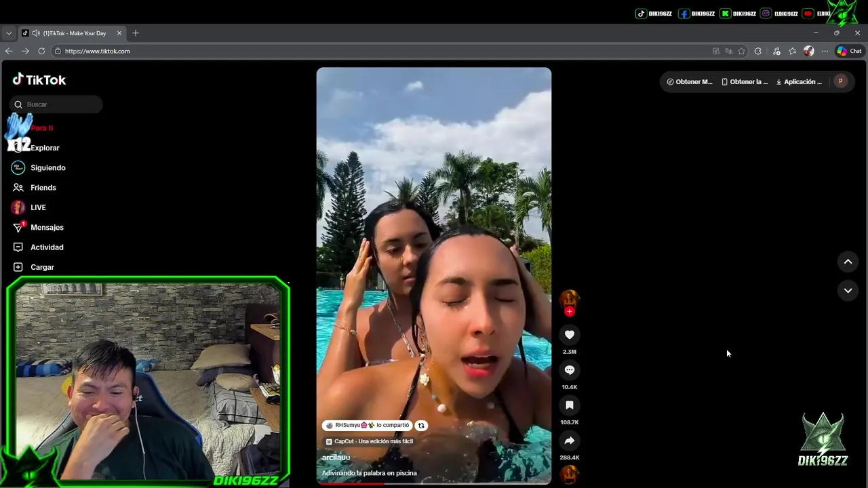Open Copilot Chat button
The image size is (868, 488).
coord(849,51)
